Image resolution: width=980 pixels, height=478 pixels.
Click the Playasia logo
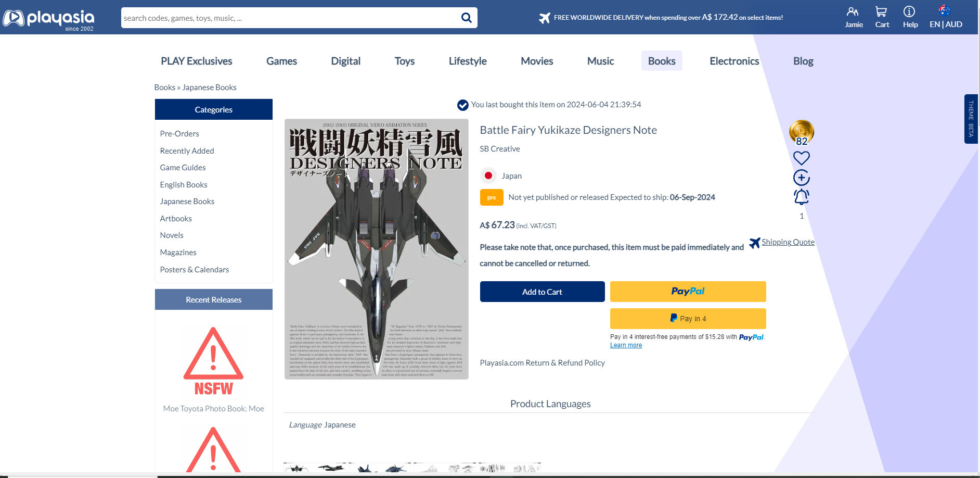tap(48, 19)
